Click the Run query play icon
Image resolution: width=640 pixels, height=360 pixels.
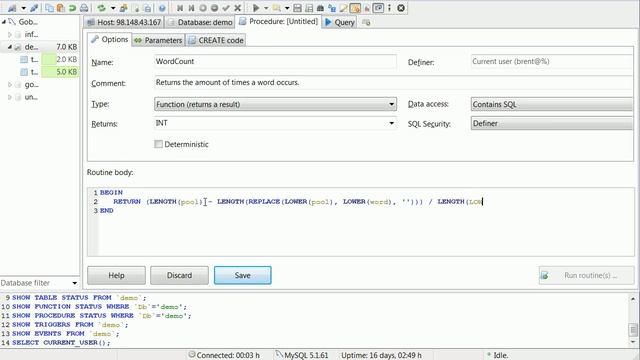[x=256, y=8]
